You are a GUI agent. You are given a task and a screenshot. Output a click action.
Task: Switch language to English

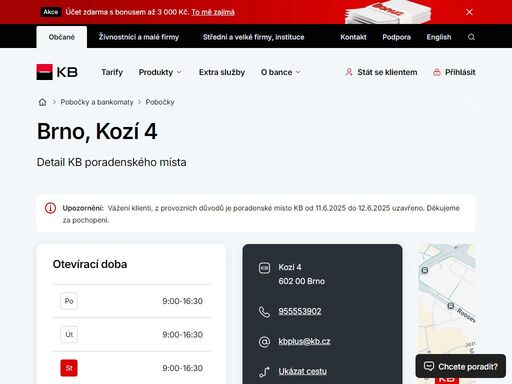click(x=439, y=37)
